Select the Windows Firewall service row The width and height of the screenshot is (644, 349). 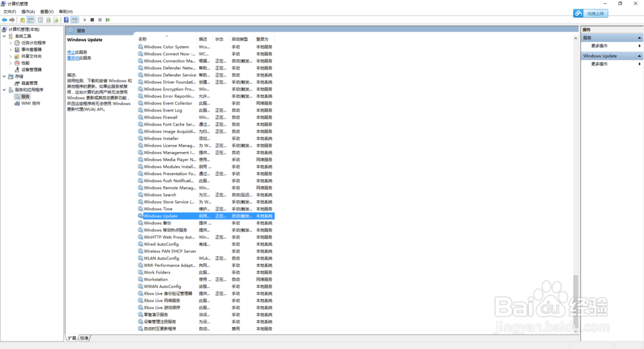(x=206, y=117)
